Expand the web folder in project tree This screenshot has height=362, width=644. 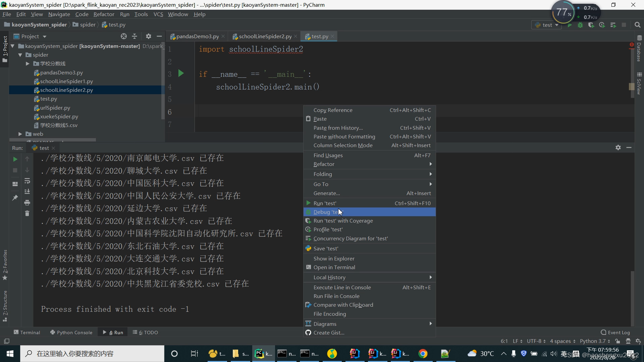(20, 133)
